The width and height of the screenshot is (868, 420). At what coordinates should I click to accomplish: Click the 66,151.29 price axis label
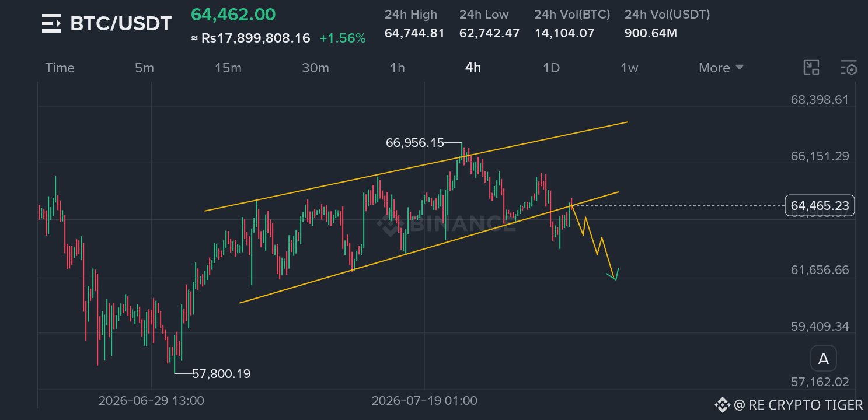pos(820,156)
